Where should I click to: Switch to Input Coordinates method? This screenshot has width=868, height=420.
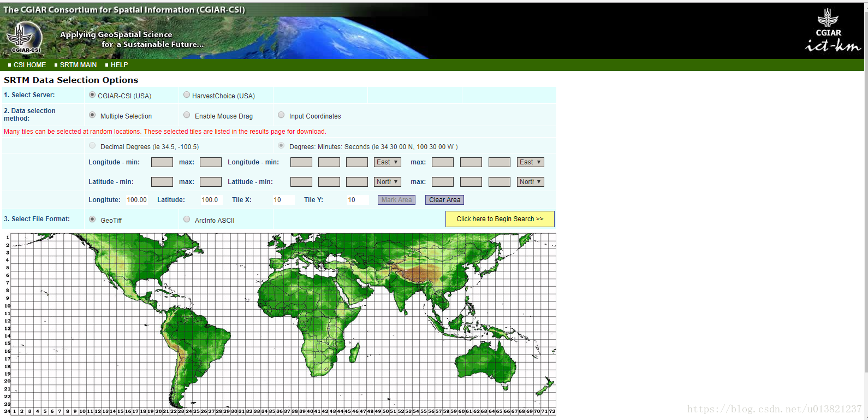[281, 115]
